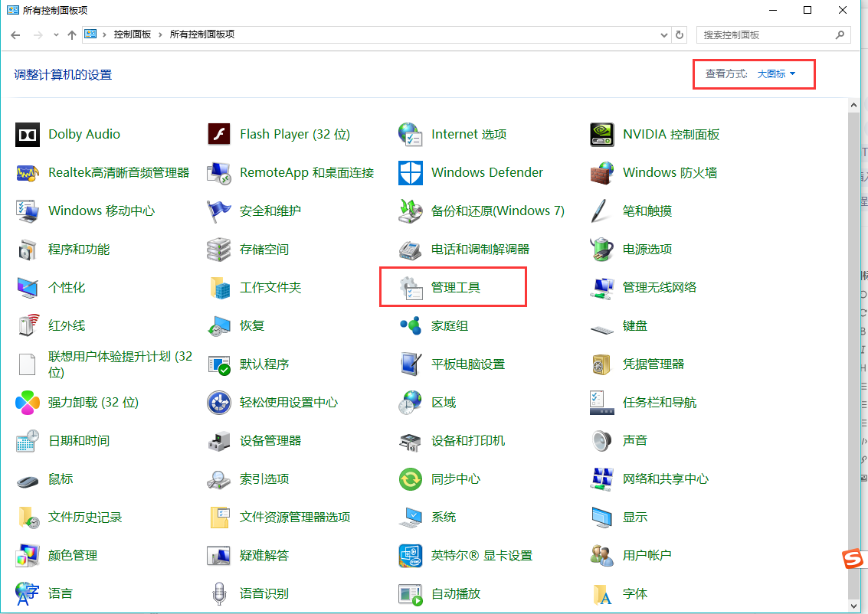
Task: Open the 文件历史记录 link
Action: coord(85,518)
